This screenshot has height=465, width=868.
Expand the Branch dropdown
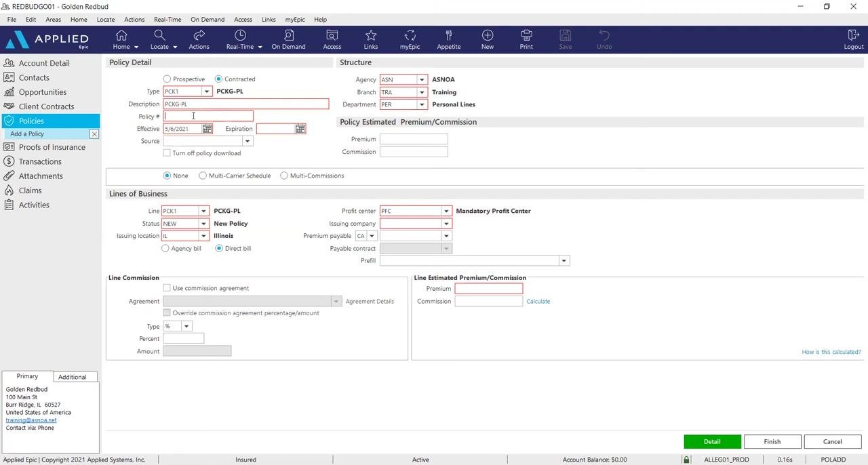pyautogui.click(x=422, y=92)
